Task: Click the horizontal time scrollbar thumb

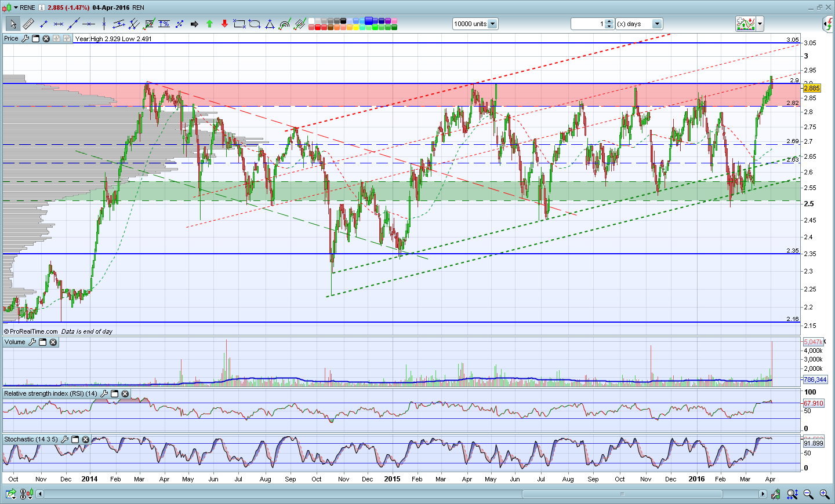Action: (622, 494)
